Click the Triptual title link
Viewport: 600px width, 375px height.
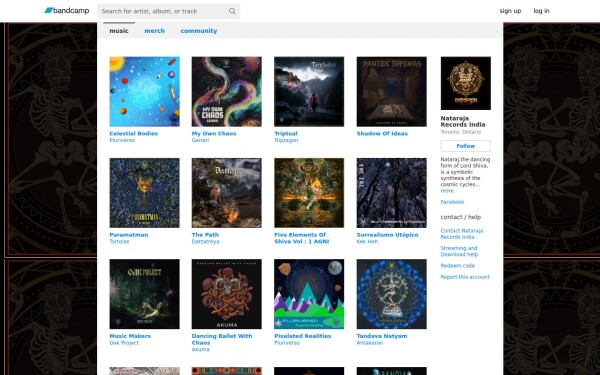point(286,134)
